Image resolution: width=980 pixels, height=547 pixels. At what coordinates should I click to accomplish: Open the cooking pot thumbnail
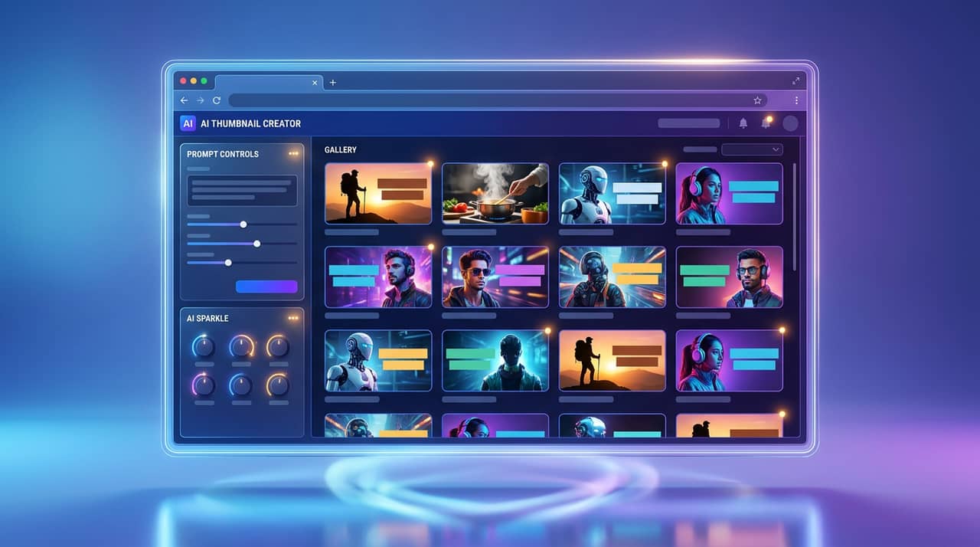click(x=495, y=193)
